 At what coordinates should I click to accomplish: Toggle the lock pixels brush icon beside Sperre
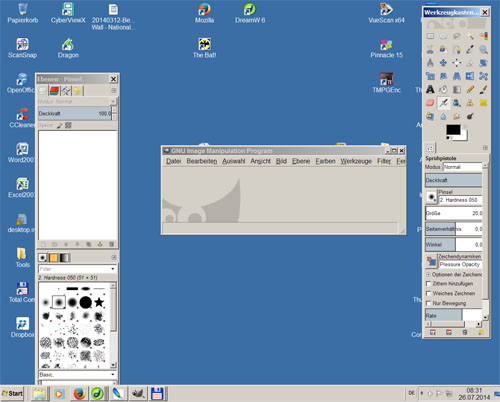[60, 125]
